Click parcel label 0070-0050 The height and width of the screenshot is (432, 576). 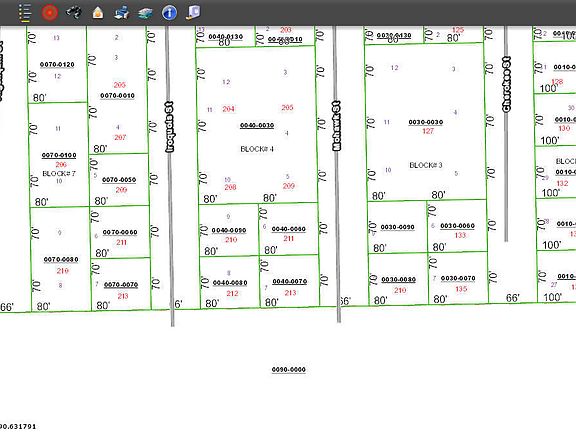click(119, 180)
